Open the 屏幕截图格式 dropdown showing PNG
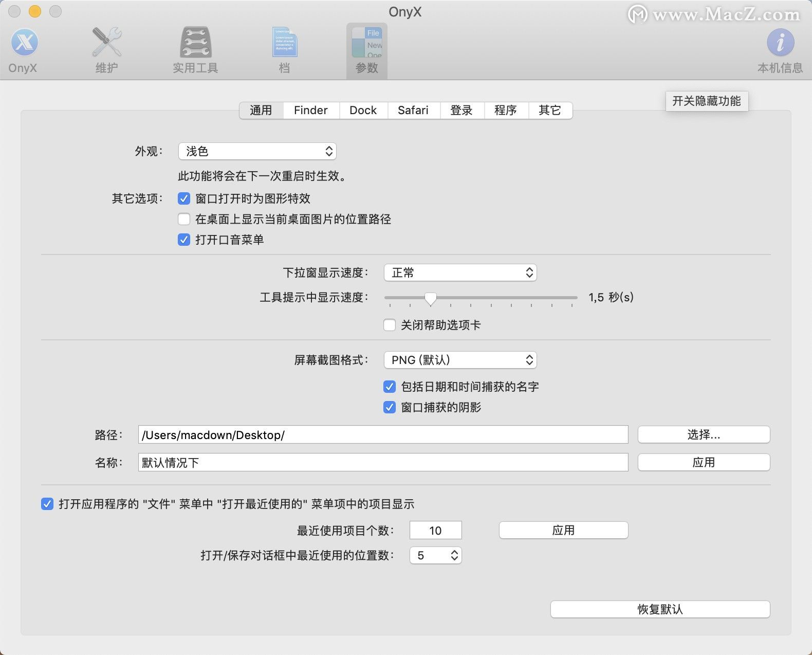812x655 pixels. (x=460, y=360)
